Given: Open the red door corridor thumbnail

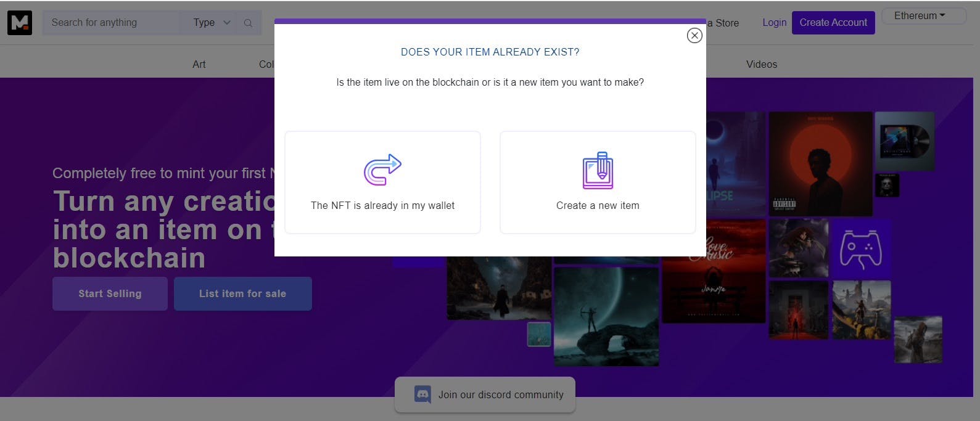Looking at the screenshot, I should (x=798, y=310).
